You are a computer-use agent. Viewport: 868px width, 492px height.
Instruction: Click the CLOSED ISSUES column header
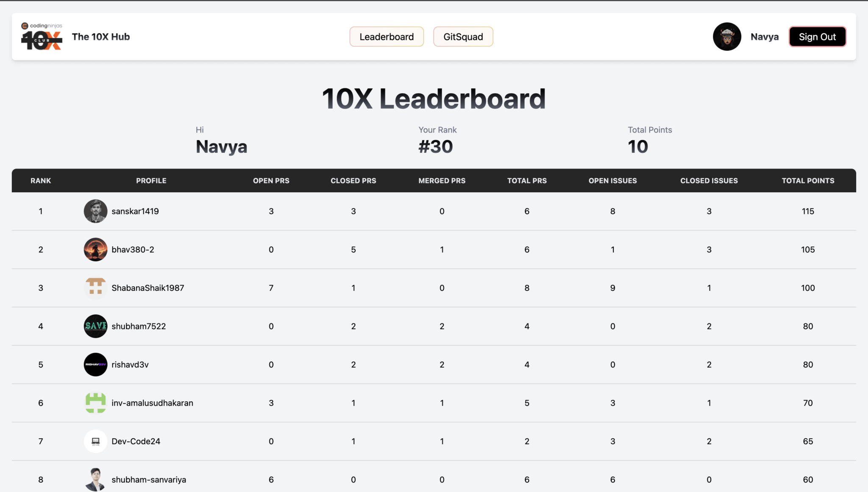pos(709,180)
